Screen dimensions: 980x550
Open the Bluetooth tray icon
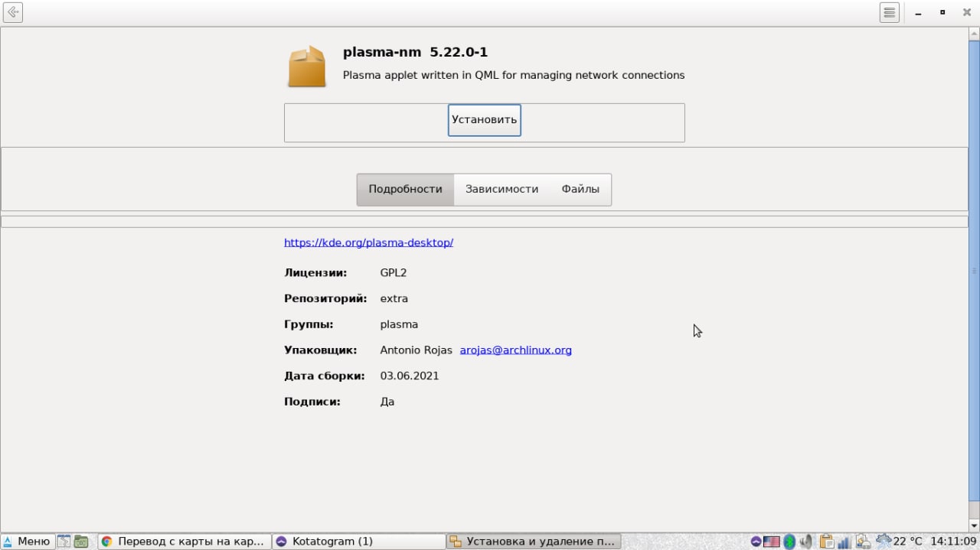point(789,542)
